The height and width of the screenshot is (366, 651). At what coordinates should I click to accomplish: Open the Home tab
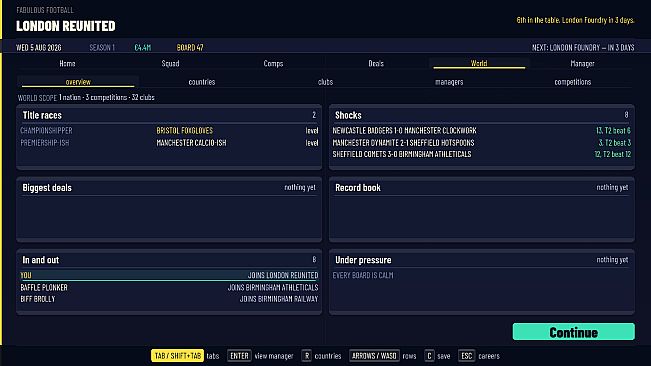tap(67, 63)
